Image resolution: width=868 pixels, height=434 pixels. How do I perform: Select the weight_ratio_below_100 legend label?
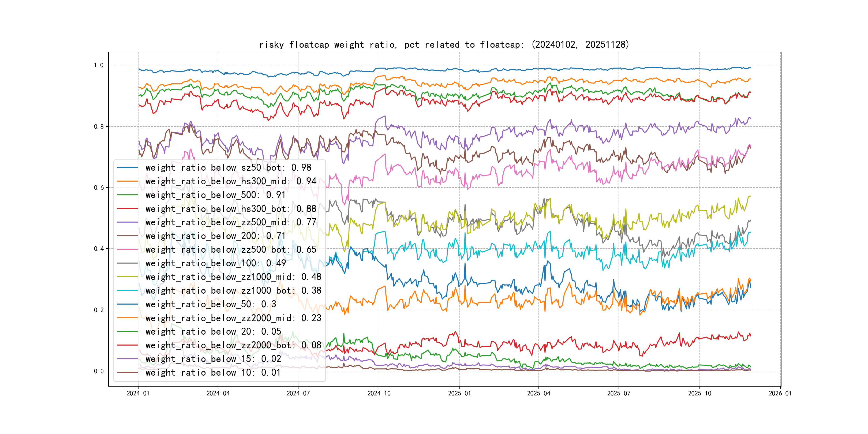[x=216, y=263]
